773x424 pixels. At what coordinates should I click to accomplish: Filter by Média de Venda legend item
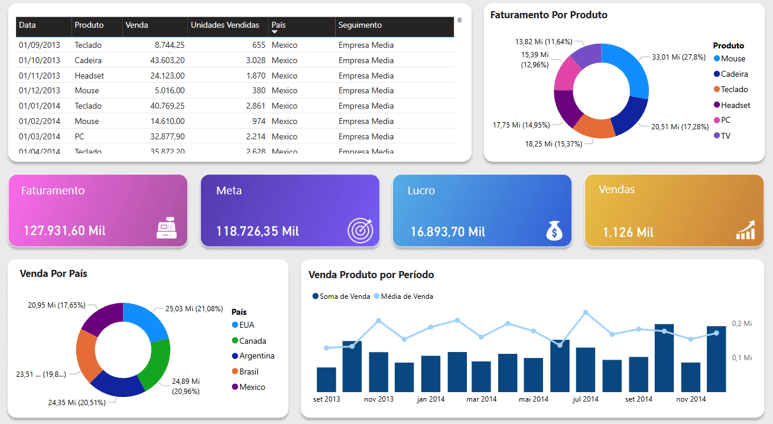[404, 296]
